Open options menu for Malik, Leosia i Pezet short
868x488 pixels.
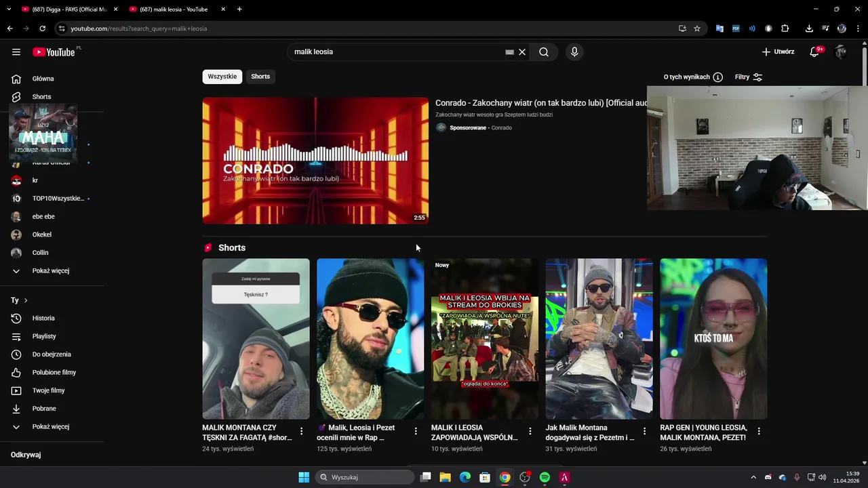[x=416, y=431]
